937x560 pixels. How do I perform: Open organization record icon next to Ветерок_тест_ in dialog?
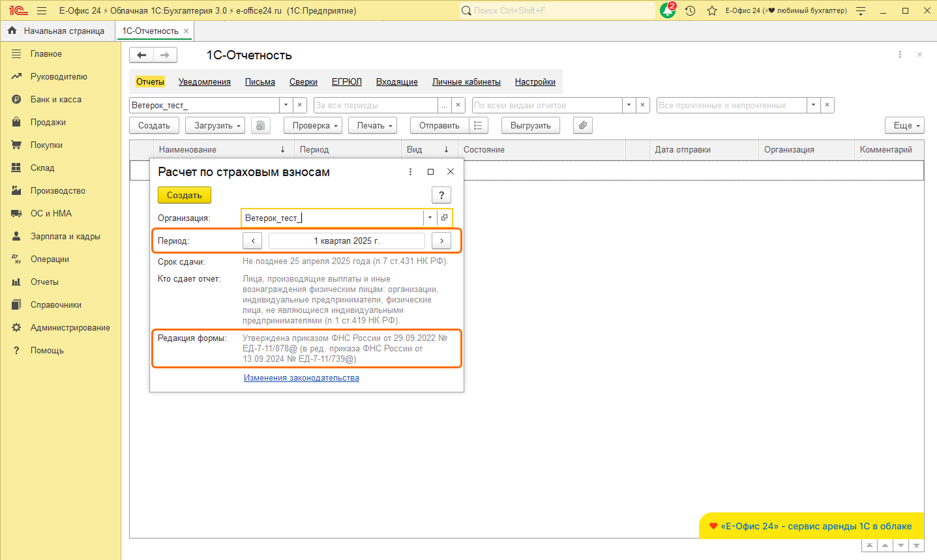[x=444, y=218]
